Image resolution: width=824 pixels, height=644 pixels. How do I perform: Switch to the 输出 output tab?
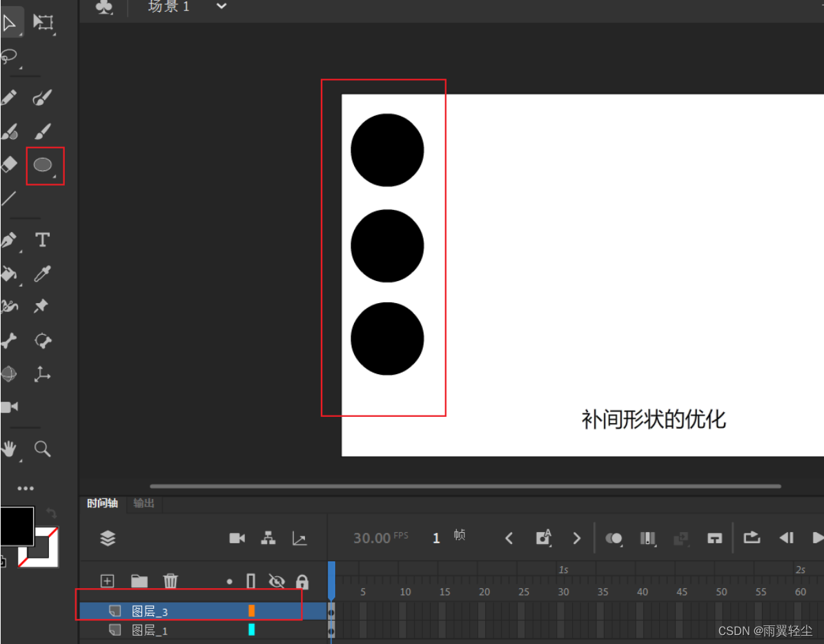(x=144, y=503)
